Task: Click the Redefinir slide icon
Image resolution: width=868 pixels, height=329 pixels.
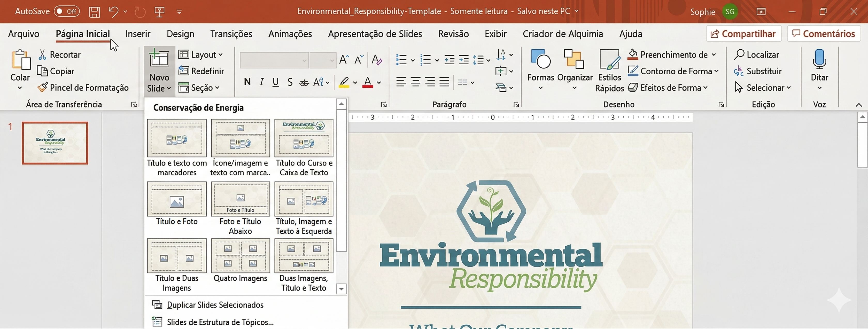Action: pyautogui.click(x=184, y=71)
